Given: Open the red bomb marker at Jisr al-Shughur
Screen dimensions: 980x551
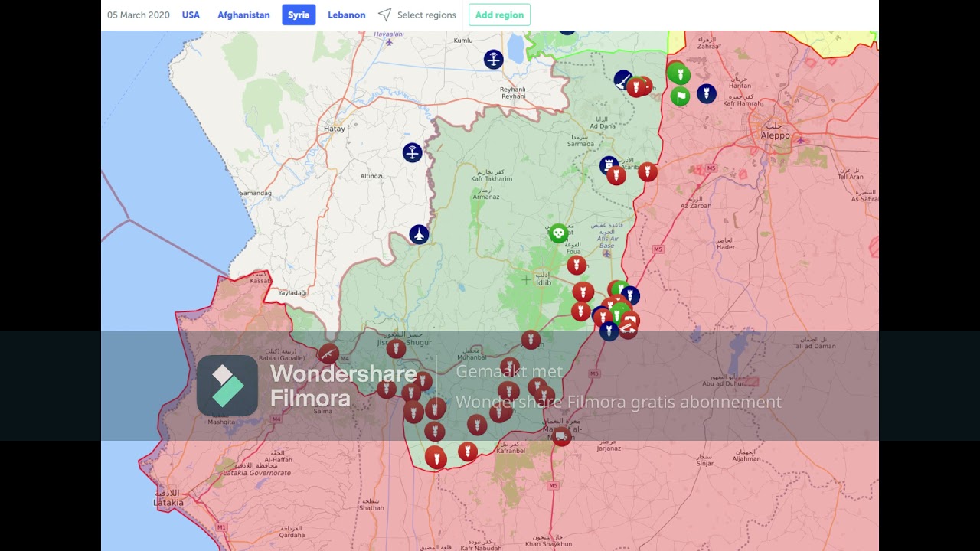Looking at the screenshot, I should pos(396,349).
